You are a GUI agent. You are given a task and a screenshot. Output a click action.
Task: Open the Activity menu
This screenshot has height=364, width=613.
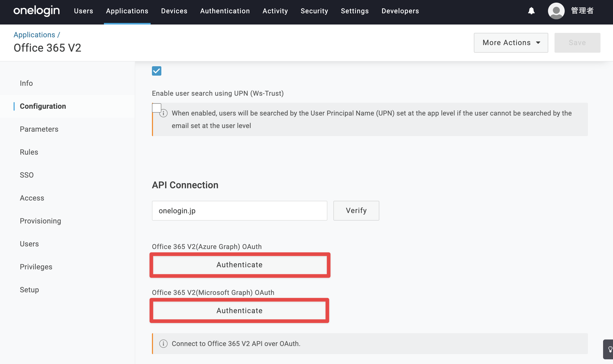[275, 11]
